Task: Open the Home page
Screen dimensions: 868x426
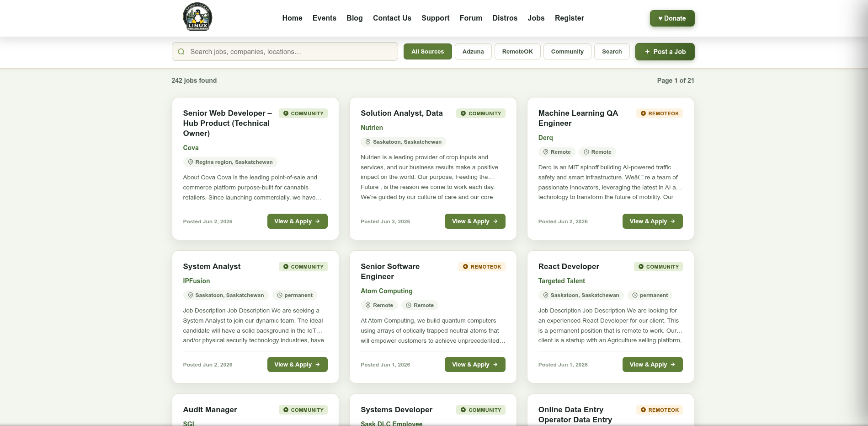Action: click(292, 18)
